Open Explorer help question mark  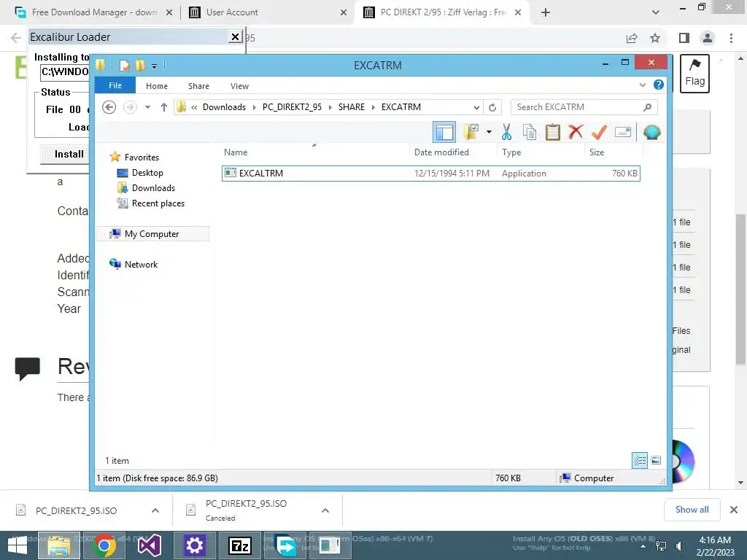pyautogui.click(x=659, y=85)
